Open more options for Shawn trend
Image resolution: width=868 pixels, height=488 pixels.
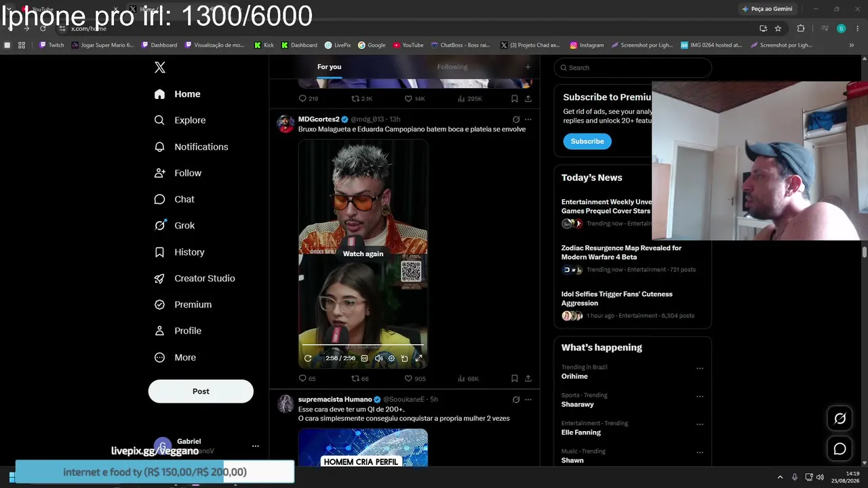[x=700, y=453]
